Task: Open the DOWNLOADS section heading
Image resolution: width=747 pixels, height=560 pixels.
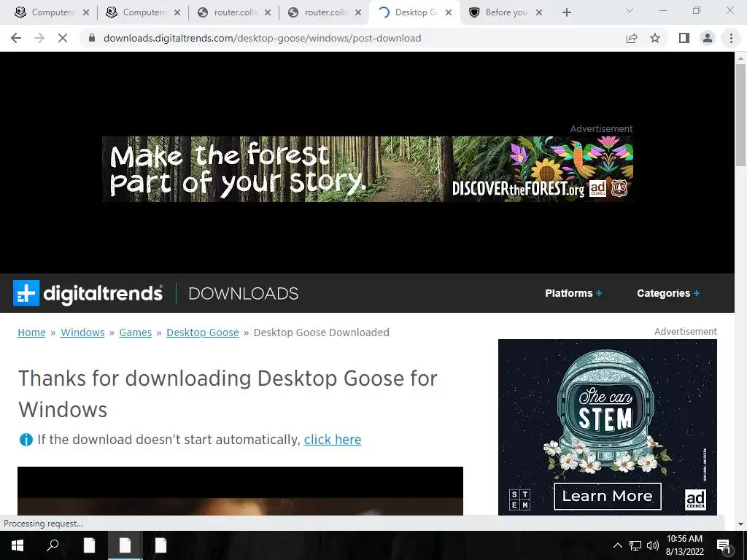Action: coord(244,293)
